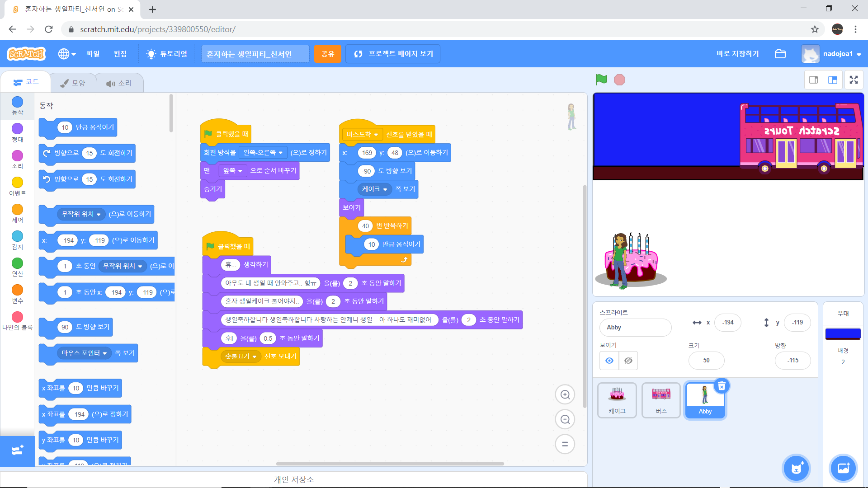
Task: Click 바로 저장하기 save now
Action: coord(738,54)
